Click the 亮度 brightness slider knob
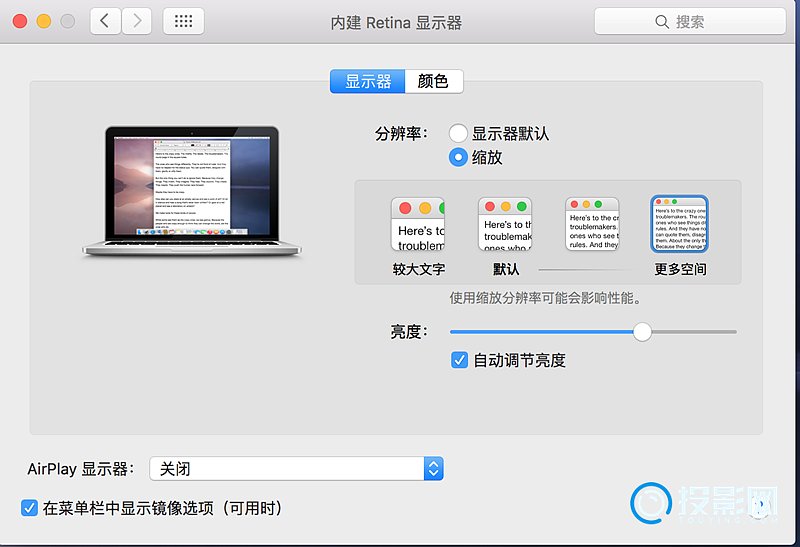 click(642, 332)
